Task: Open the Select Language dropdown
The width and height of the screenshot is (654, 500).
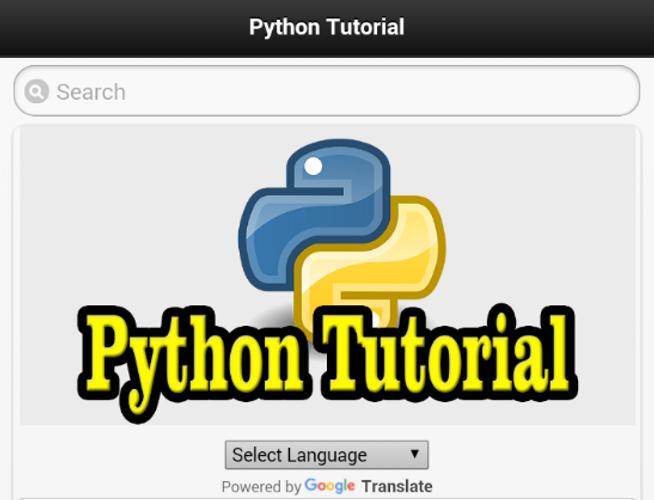Action: [327, 455]
